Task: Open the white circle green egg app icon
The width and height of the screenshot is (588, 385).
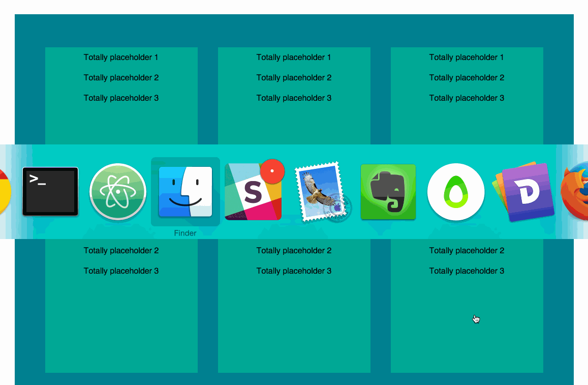Action: pos(456,192)
